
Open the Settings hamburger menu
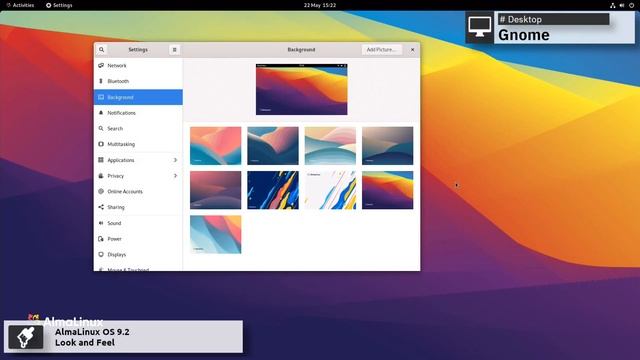[x=174, y=50]
